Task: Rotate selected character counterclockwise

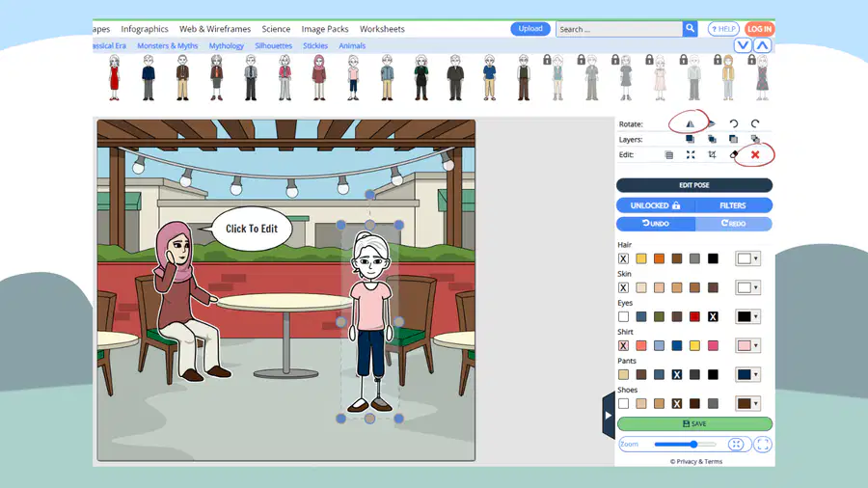Action: (734, 124)
